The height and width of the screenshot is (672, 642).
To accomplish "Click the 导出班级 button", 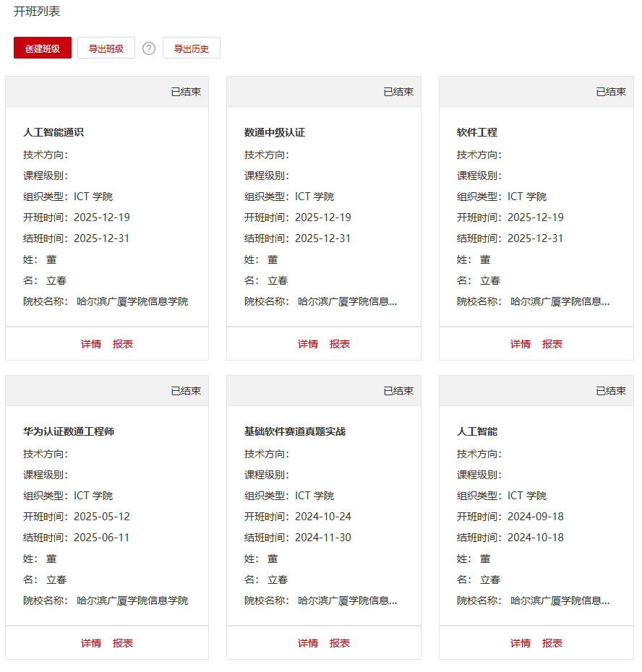I will click(106, 48).
